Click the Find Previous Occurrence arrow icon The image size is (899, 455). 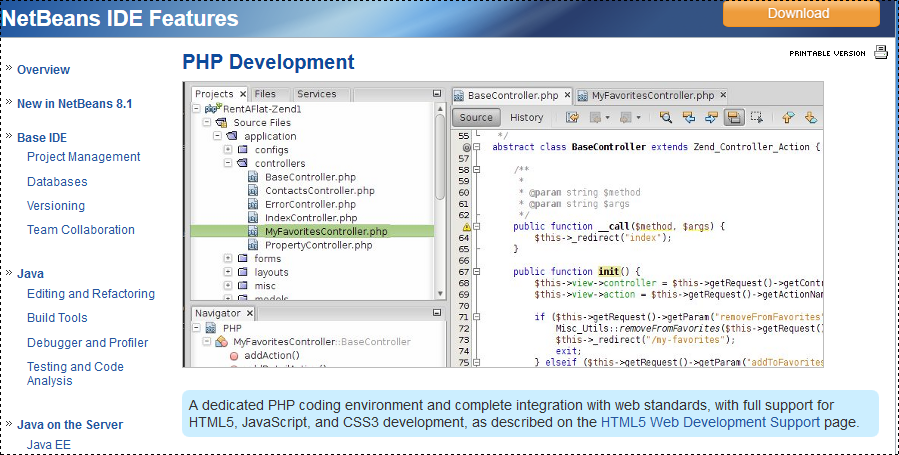(688, 117)
